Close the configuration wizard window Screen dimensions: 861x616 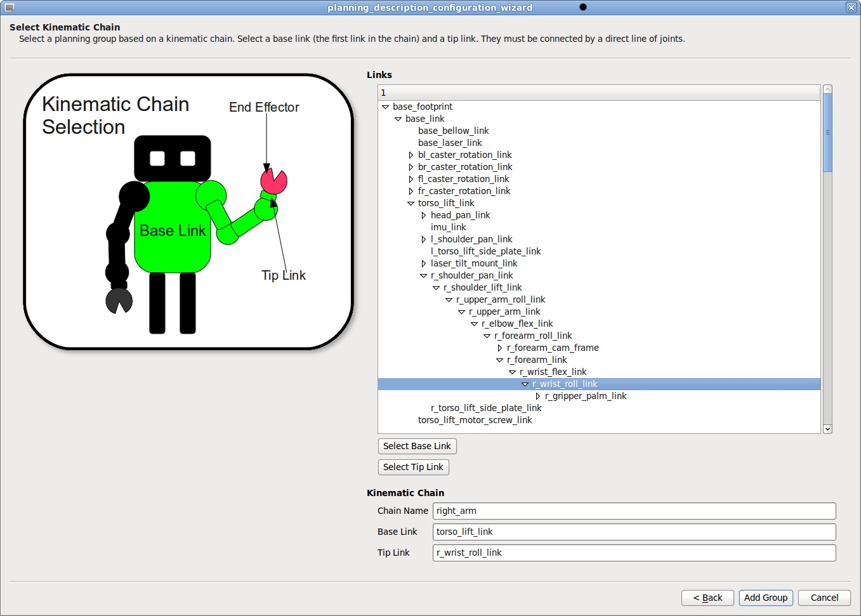tap(851, 8)
